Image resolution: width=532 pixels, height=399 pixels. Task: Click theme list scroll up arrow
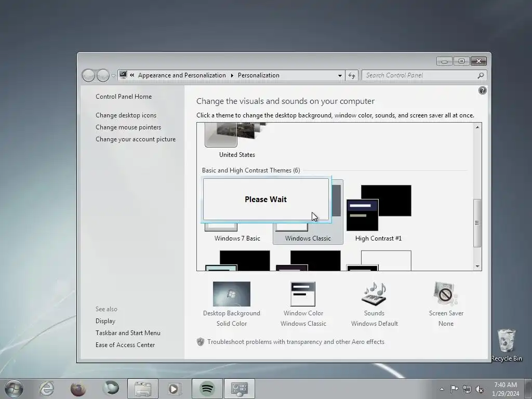click(x=477, y=127)
